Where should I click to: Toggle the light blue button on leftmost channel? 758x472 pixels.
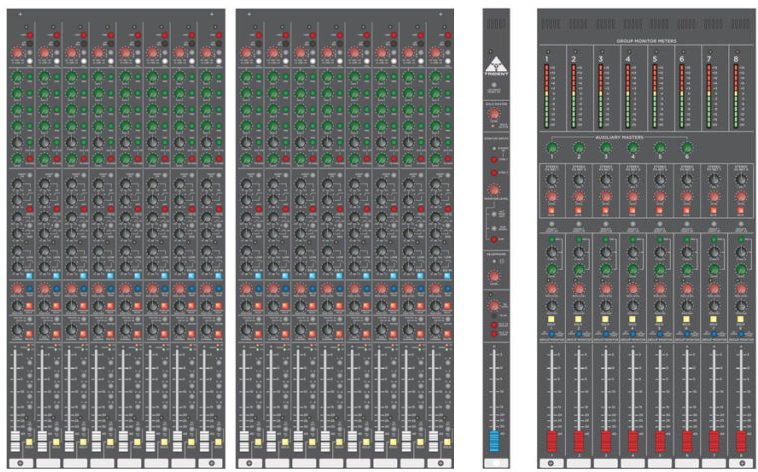29,274
